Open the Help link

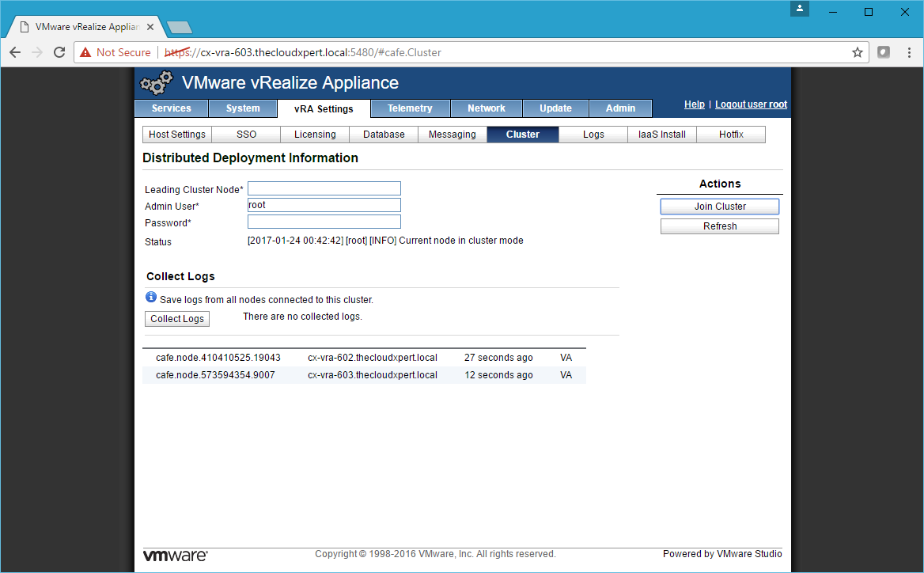point(694,104)
